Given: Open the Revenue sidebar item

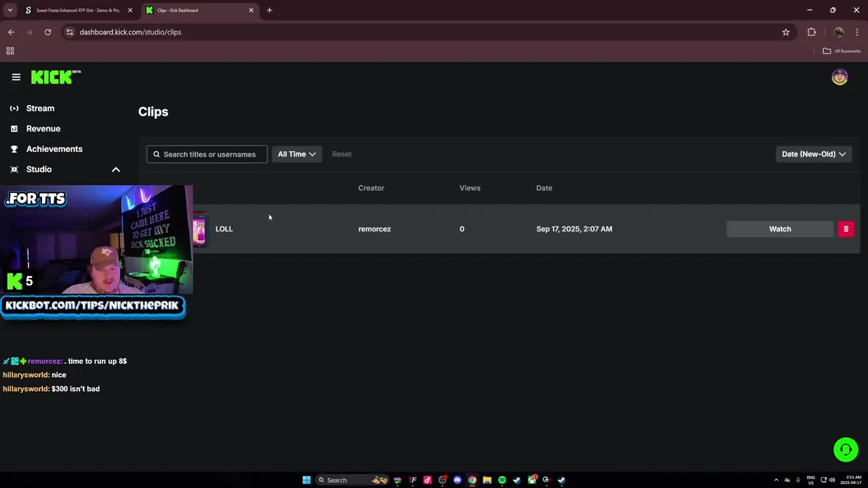Looking at the screenshot, I should click(x=43, y=129).
